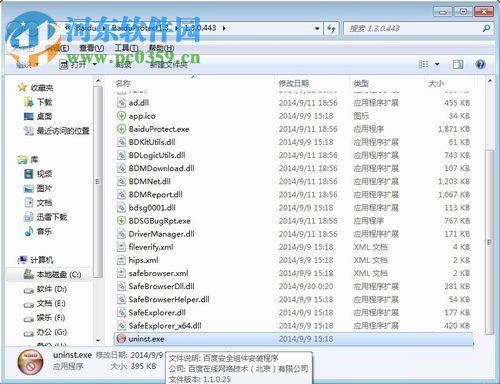
Task: Open the blue help question-mark icon
Action: pos(480,64)
